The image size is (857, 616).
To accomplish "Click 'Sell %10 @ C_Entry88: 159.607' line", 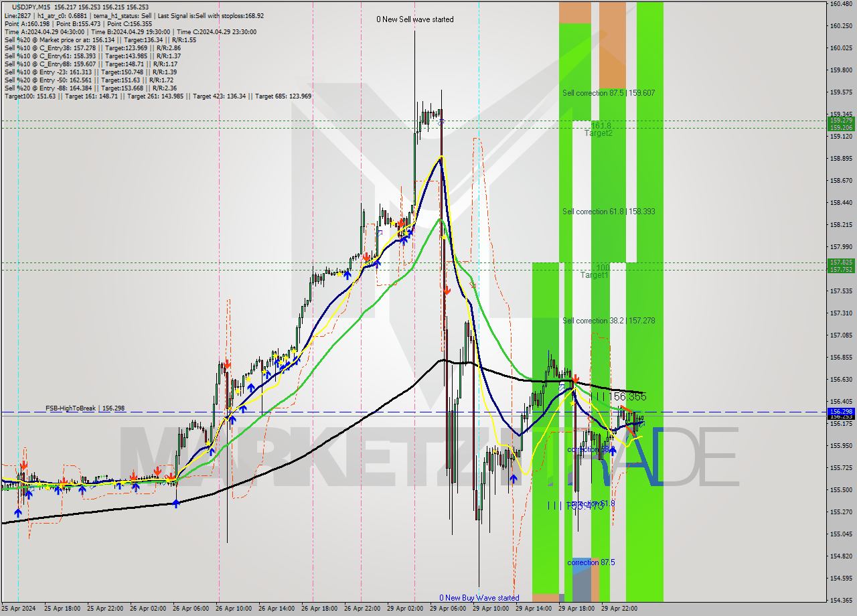I will pyautogui.click(x=90, y=64).
